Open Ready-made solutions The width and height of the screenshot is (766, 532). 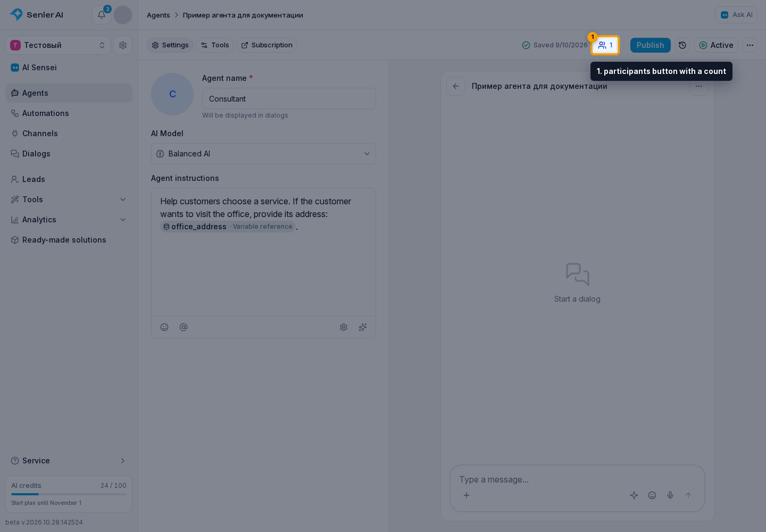pyautogui.click(x=69, y=240)
